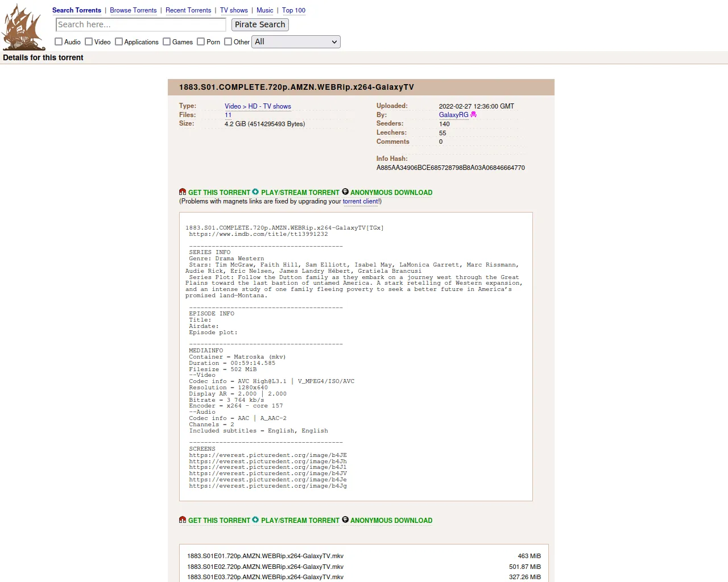The image size is (728, 582).
Task: Toggle the Applications checkbox
Action: pyautogui.click(x=119, y=41)
